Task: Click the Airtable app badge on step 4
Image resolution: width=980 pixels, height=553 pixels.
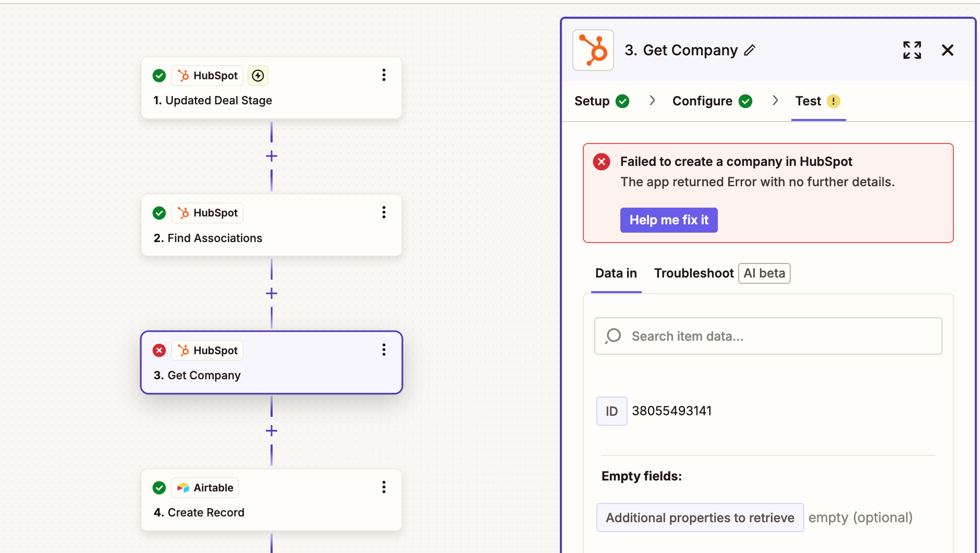Action: (x=205, y=488)
